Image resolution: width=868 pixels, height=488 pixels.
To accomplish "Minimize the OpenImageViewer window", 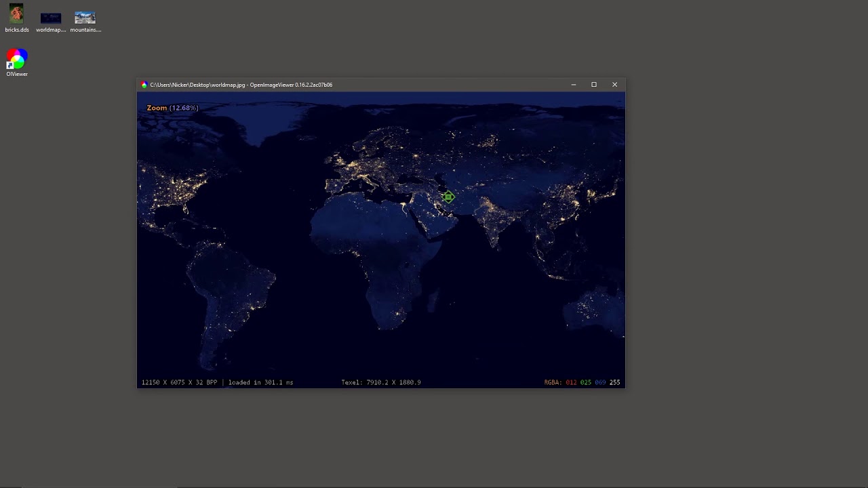I will tap(574, 85).
